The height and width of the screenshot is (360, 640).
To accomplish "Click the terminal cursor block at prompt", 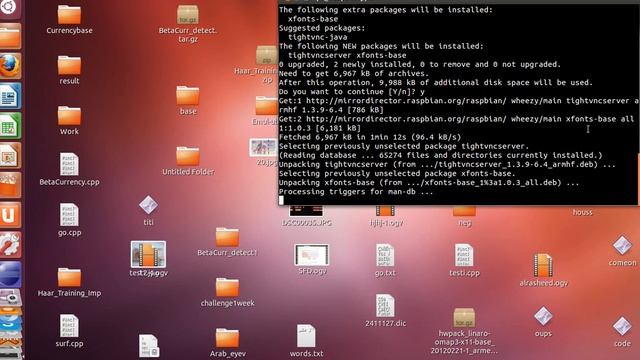I will click(281, 200).
